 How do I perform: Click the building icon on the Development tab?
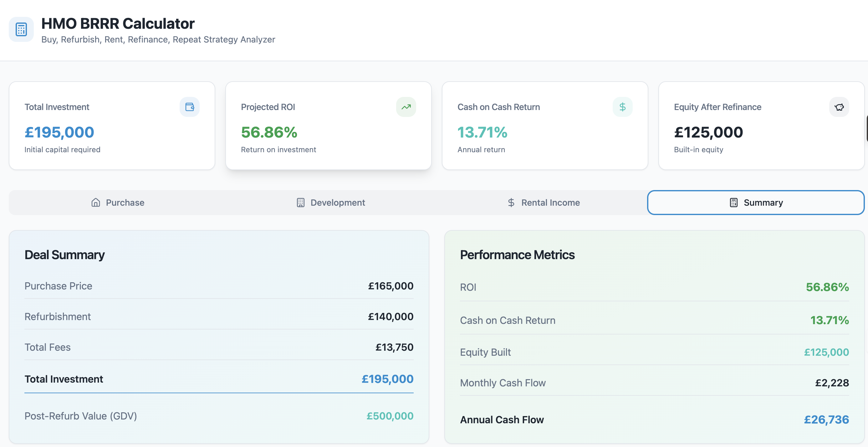click(301, 202)
